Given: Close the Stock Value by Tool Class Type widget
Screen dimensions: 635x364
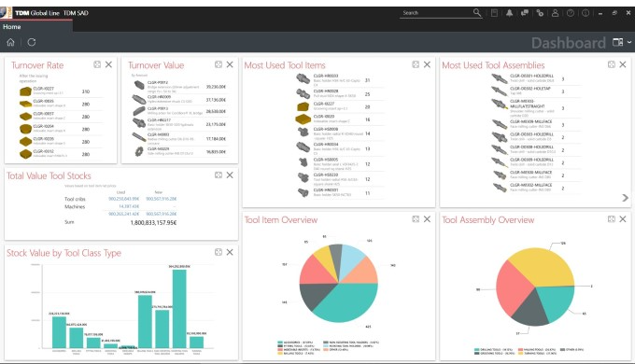Looking at the screenshot, I should (x=230, y=252).
